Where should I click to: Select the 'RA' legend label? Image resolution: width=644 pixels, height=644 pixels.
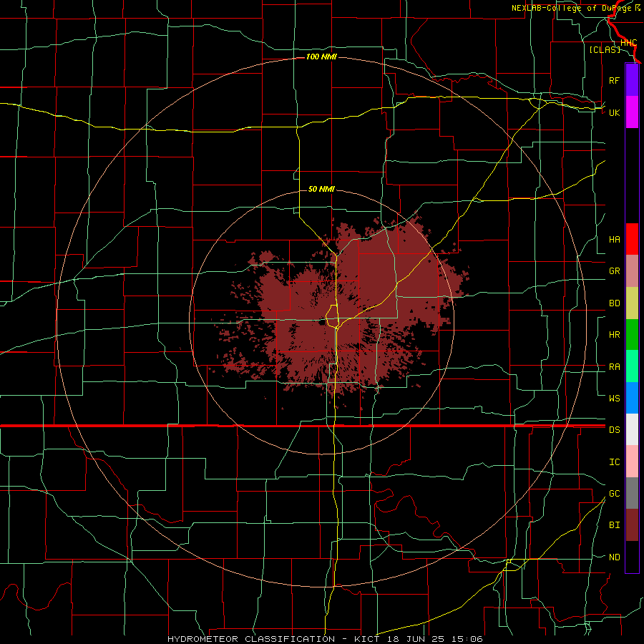coord(614,367)
